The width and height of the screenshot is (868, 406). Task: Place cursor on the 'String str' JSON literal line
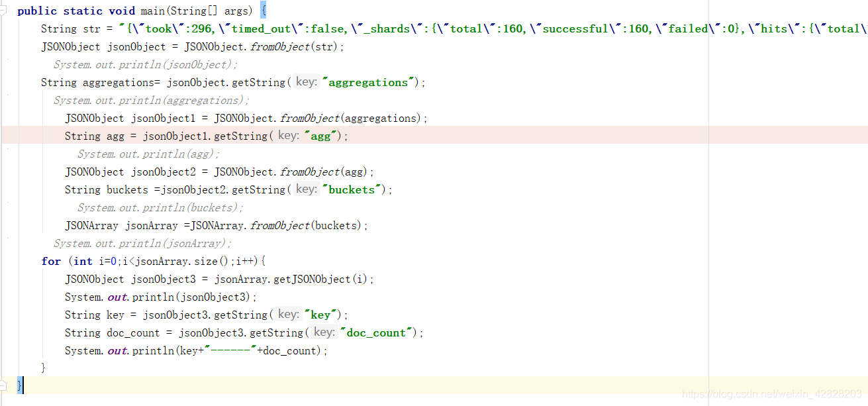pos(454,29)
